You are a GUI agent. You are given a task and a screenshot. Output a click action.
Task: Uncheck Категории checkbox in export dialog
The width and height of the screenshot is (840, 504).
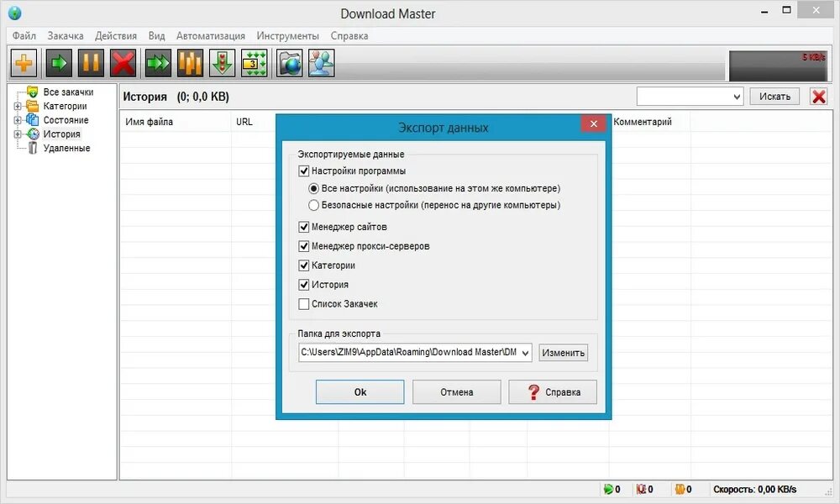[304, 265]
